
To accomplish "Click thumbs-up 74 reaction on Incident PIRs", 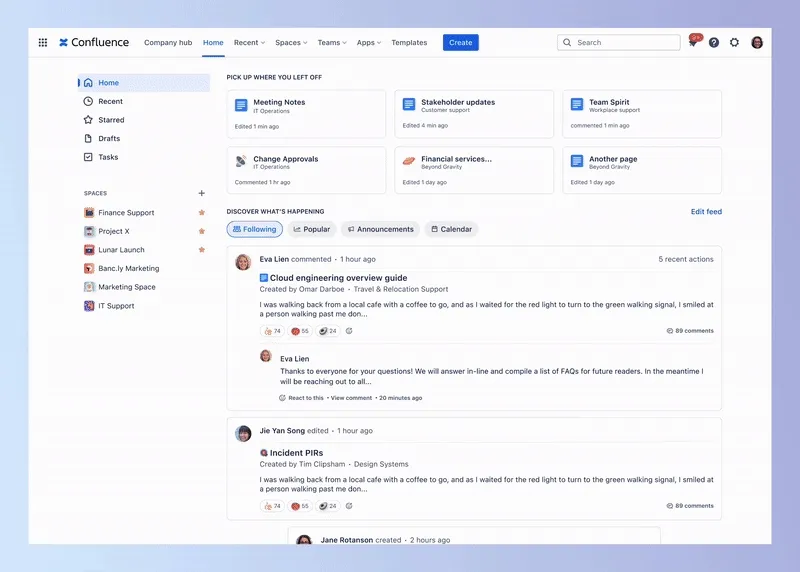I will click(x=272, y=506).
